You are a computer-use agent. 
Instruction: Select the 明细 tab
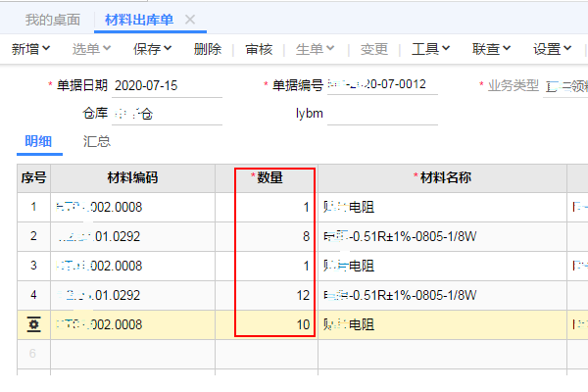tap(40, 142)
